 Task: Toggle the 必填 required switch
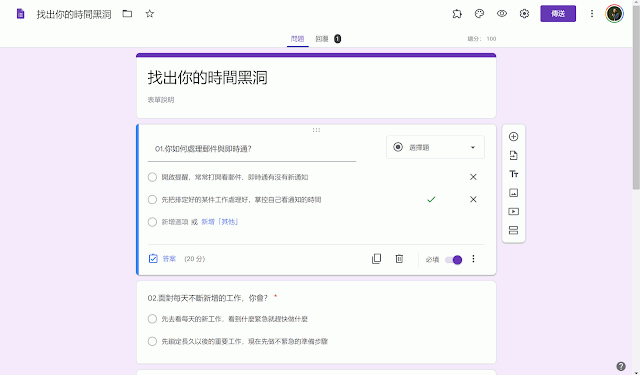[x=453, y=260]
